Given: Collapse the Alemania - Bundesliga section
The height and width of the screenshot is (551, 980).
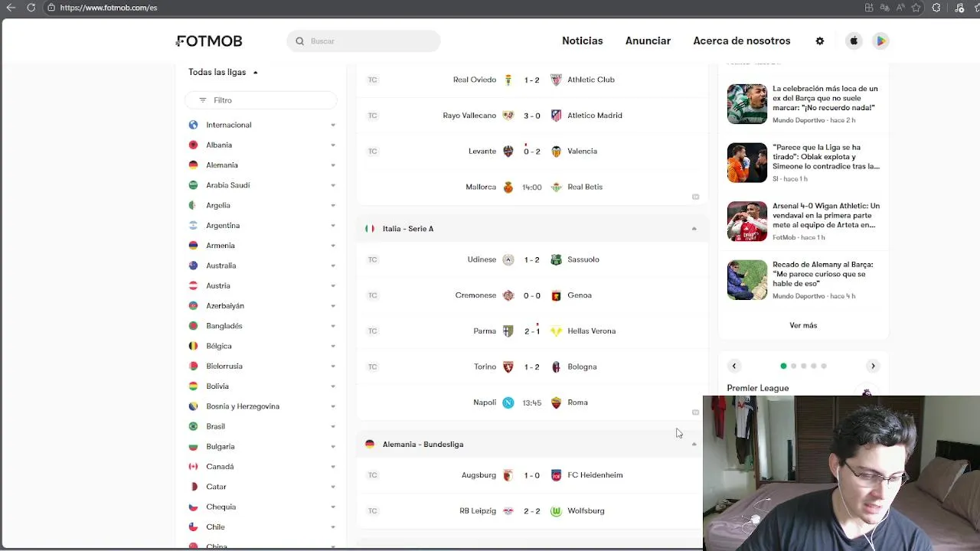Looking at the screenshot, I should [694, 444].
